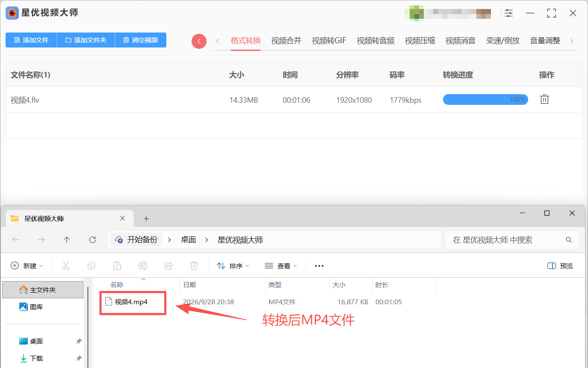Switch to the 视频合并 tab
The width and height of the screenshot is (588, 368).
pos(286,41)
